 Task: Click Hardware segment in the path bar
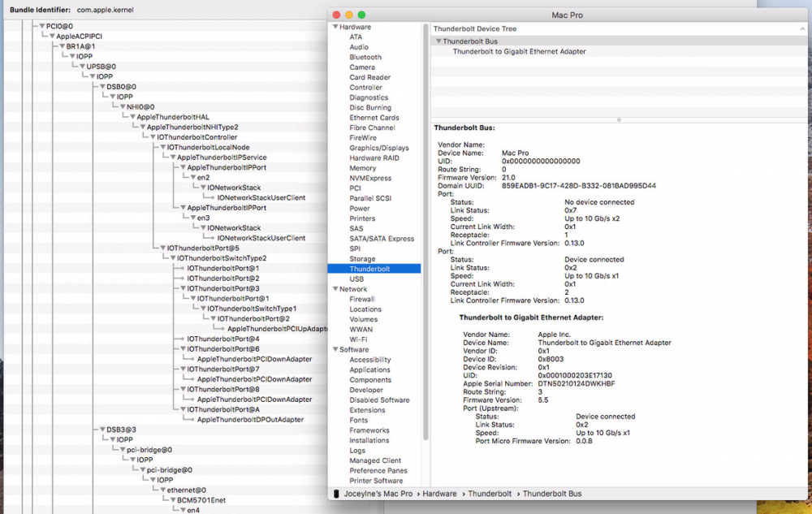[x=439, y=494]
